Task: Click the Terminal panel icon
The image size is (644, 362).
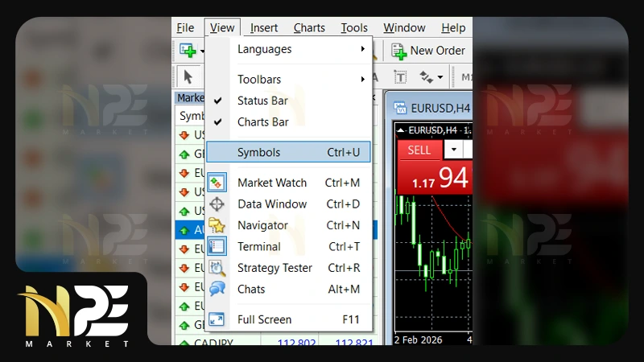Action: pyautogui.click(x=217, y=247)
